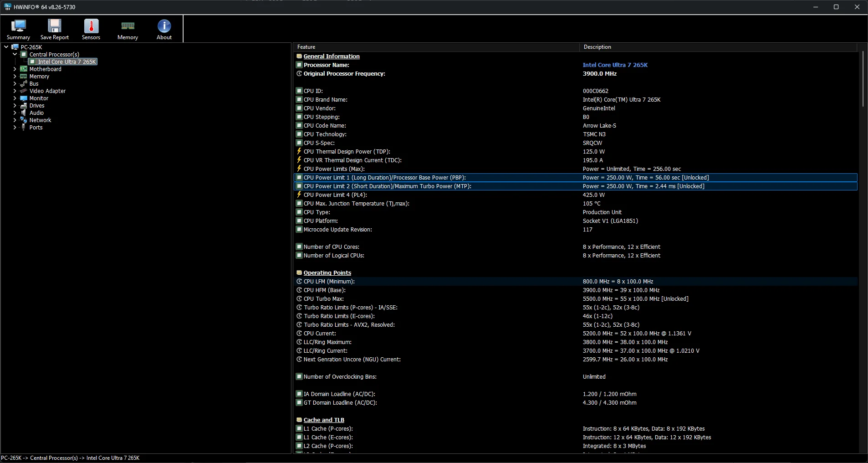
Task: Select the Ports tree item
Action: point(36,128)
